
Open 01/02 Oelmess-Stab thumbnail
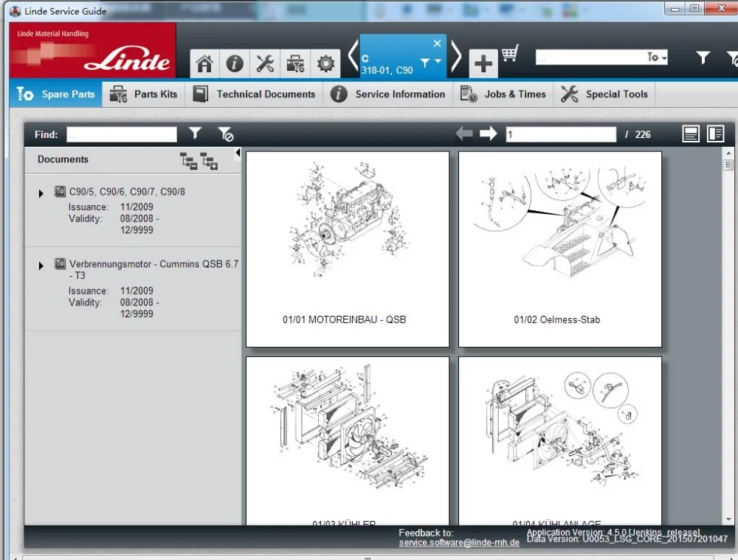coord(560,249)
